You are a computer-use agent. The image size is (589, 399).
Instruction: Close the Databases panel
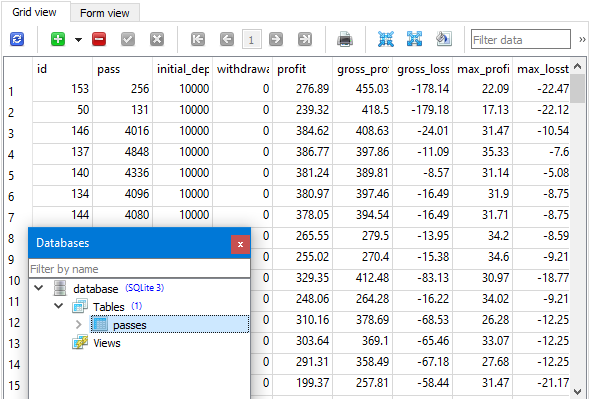[240, 245]
